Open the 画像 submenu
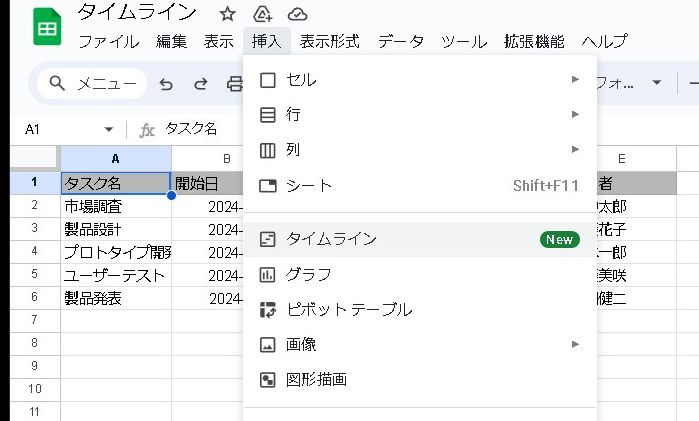Viewport: 699px width, 421px height. [x=420, y=344]
